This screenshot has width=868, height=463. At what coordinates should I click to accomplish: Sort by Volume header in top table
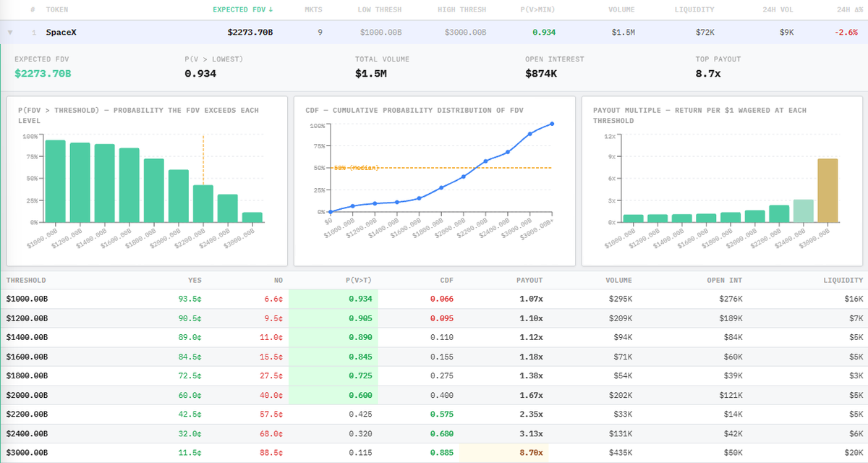[x=621, y=10]
